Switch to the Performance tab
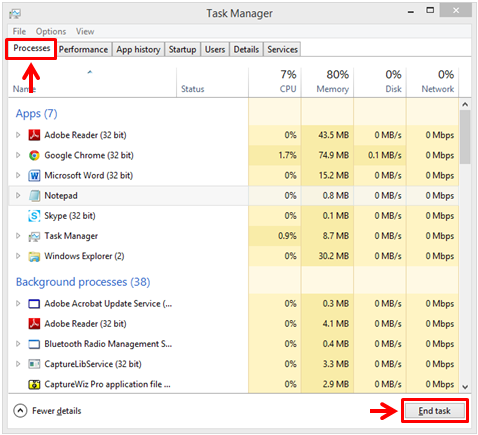The width and height of the screenshot is (478, 435). coord(84,49)
